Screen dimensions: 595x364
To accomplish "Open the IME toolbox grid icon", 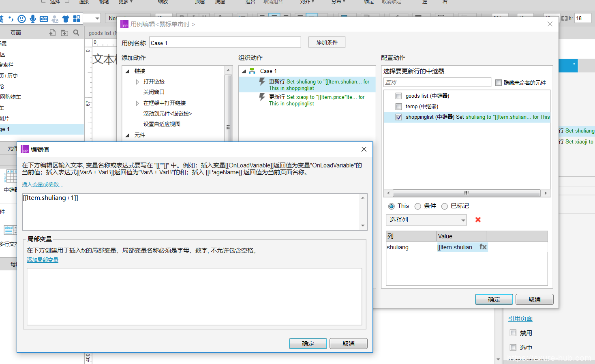I will click(x=77, y=19).
